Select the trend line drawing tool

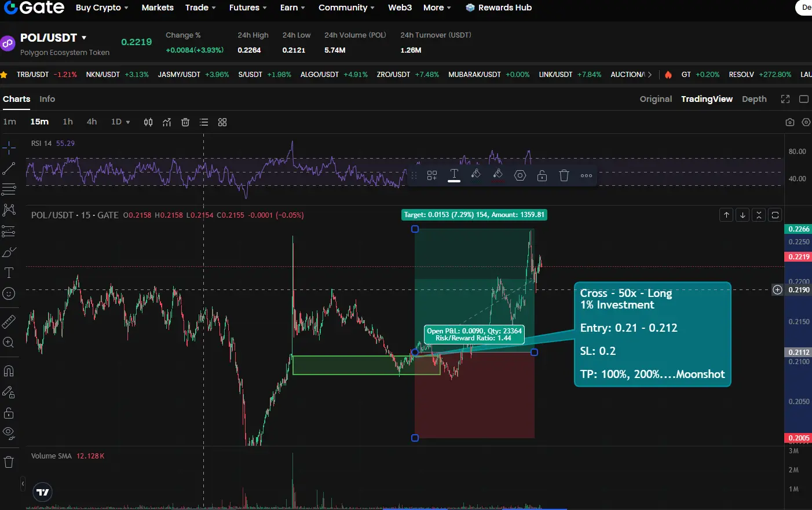(x=9, y=168)
